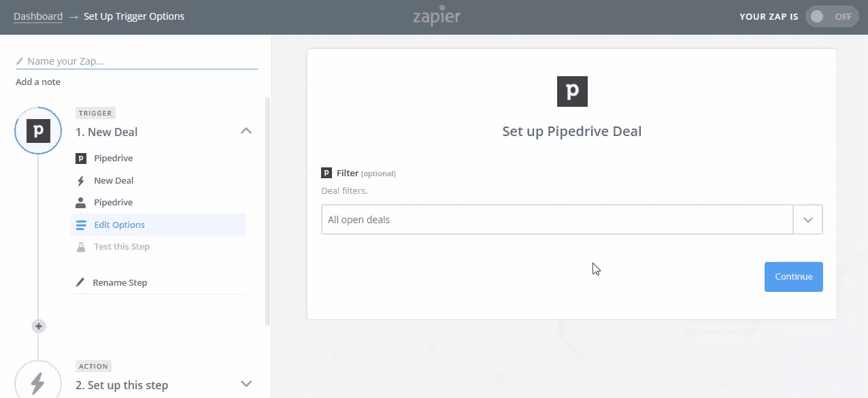Click the lightning bolt New Deal icon
868x398 pixels.
81,181
